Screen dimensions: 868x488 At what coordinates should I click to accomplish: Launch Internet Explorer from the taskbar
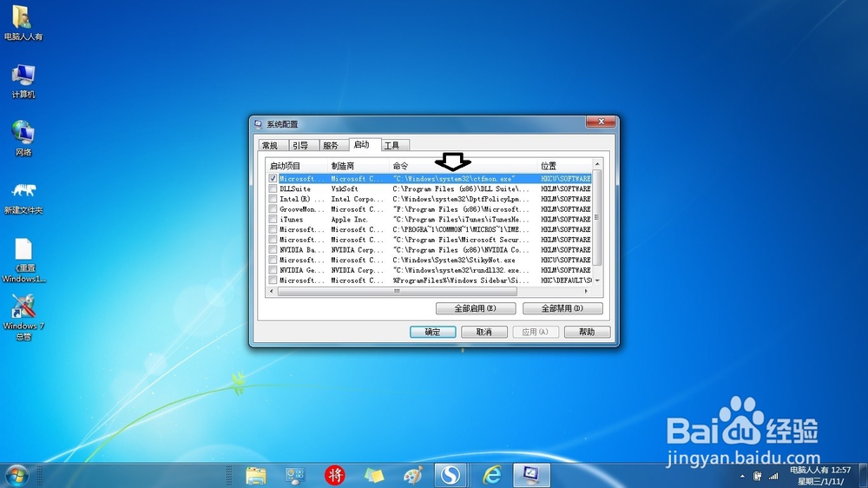point(491,475)
